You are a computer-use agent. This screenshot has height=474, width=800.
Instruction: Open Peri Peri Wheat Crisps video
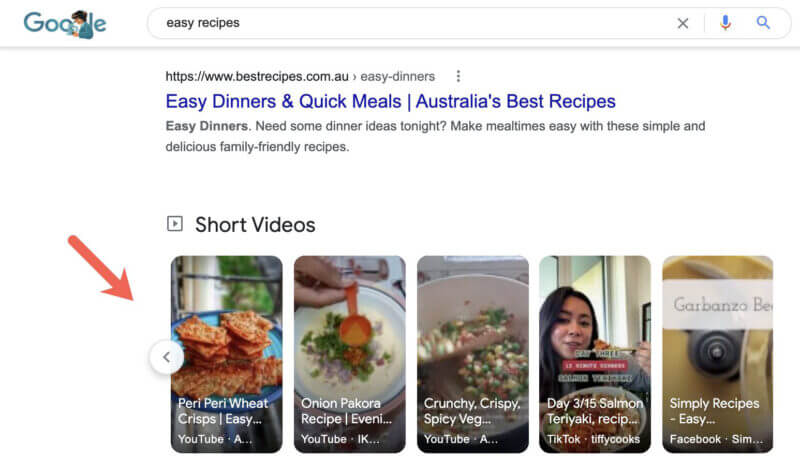227,354
